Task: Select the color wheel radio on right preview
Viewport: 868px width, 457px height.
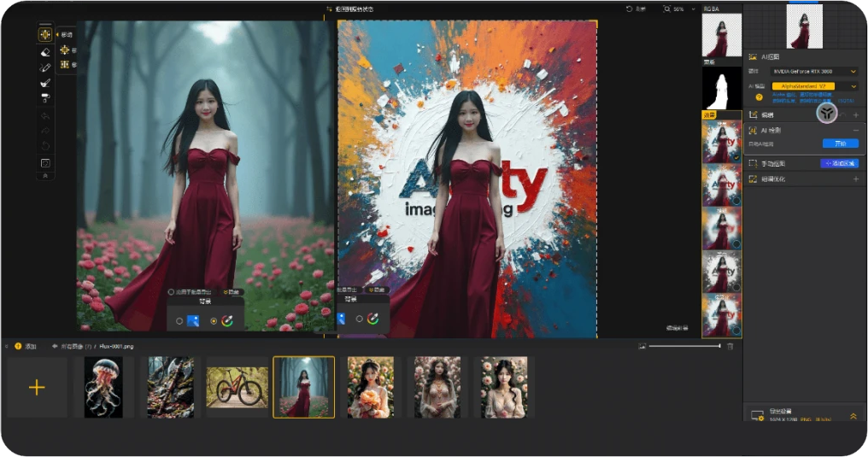Action: (x=359, y=319)
